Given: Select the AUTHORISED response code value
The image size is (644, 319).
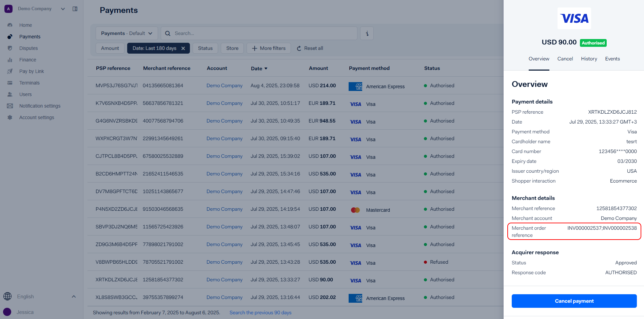Looking at the screenshot, I should (621, 273).
